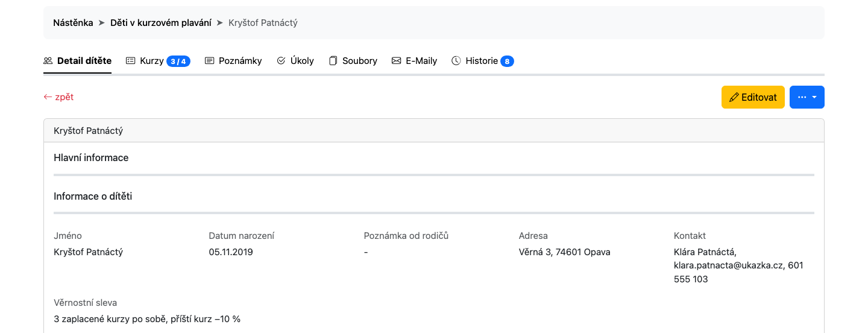Image resolution: width=868 pixels, height=333 pixels.
Task: Open Děti v kurzovém plavání breadcrumb
Action: tap(161, 23)
